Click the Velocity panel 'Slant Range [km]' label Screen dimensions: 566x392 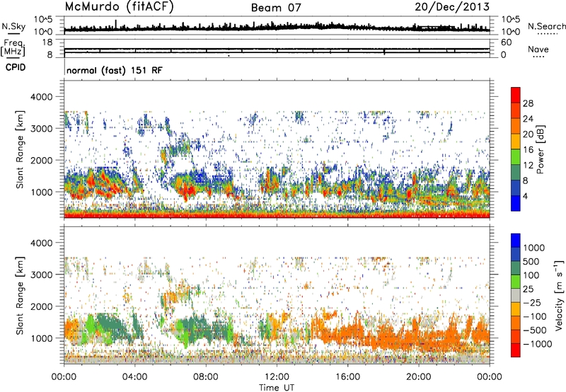[20, 295]
